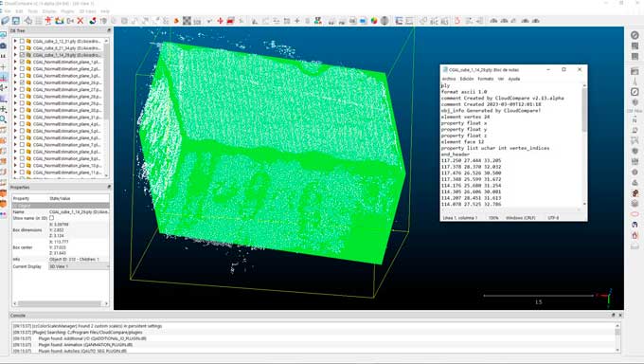This screenshot has height=364, width=644.
Task: Maximize the Bloc de notas window
Action: pyautogui.click(x=563, y=69)
